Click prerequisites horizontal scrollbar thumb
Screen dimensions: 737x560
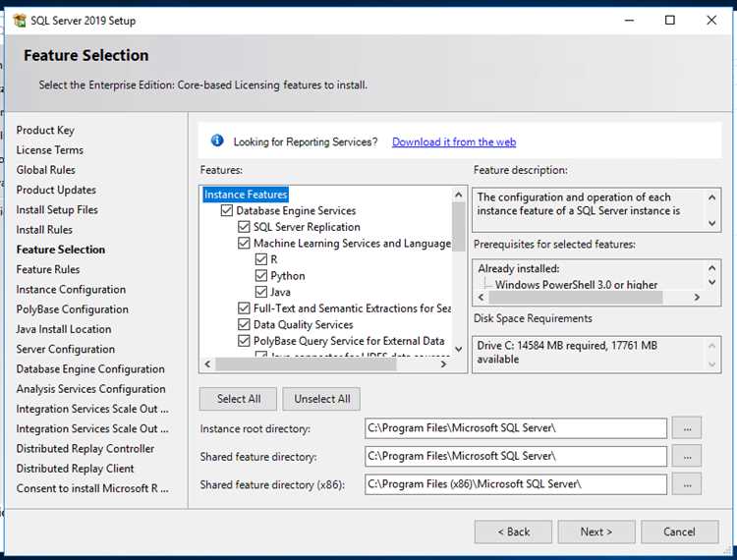point(576,297)
